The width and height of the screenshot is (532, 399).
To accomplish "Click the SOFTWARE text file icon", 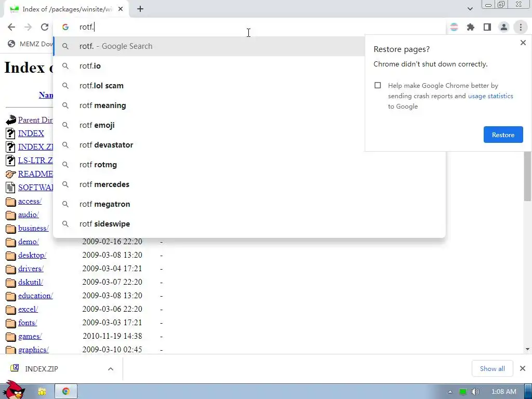I will (x=10, y=188).
